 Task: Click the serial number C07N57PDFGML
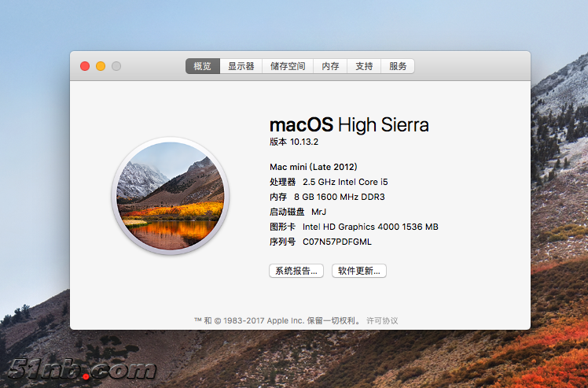click(337, 242)
